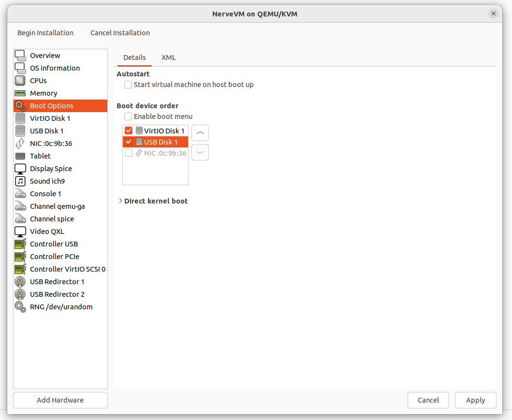Click the Overview monitor icon in sidebar

[x=20, y=56]
